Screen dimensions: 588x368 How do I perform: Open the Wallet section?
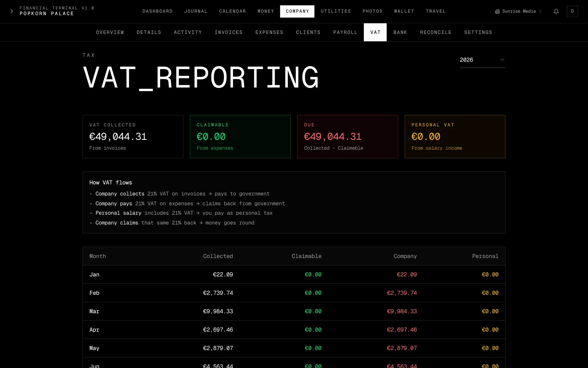pyautogui.click(x=404, y=11)
